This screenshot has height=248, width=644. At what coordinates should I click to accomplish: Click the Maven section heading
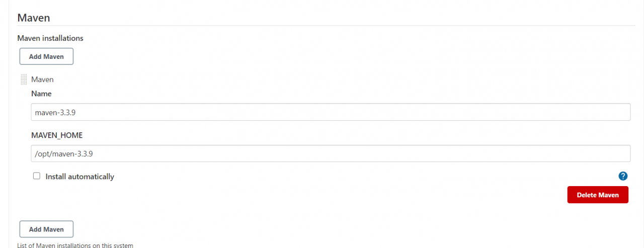click(33, 18)
